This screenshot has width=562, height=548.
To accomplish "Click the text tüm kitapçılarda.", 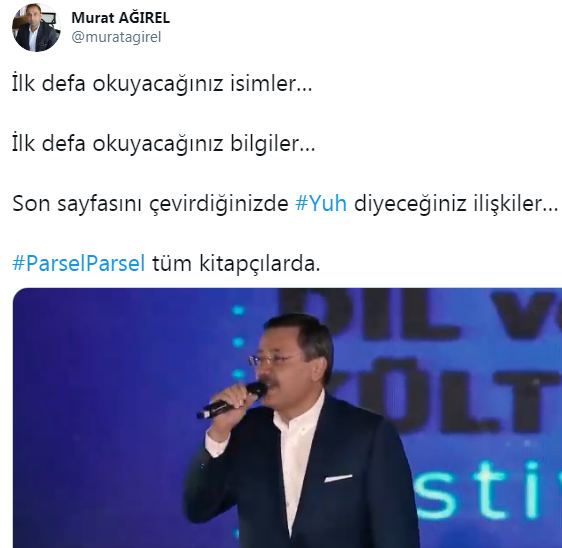I will [x=236, y=263].
